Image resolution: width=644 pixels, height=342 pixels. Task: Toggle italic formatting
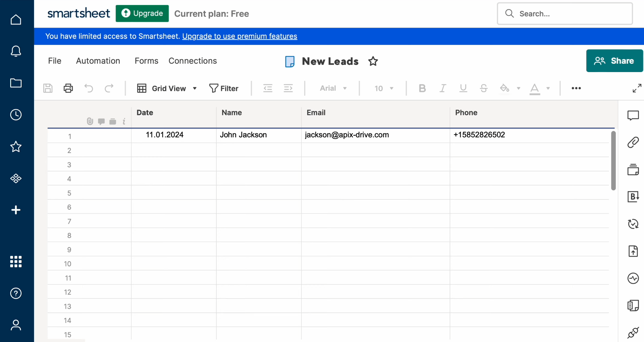pos(442,88)
